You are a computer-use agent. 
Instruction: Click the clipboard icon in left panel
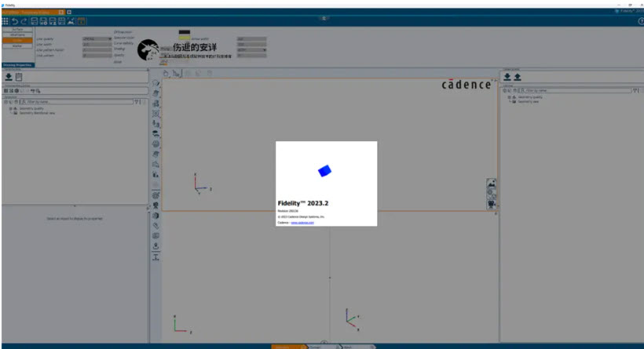[x=19, y=77]
